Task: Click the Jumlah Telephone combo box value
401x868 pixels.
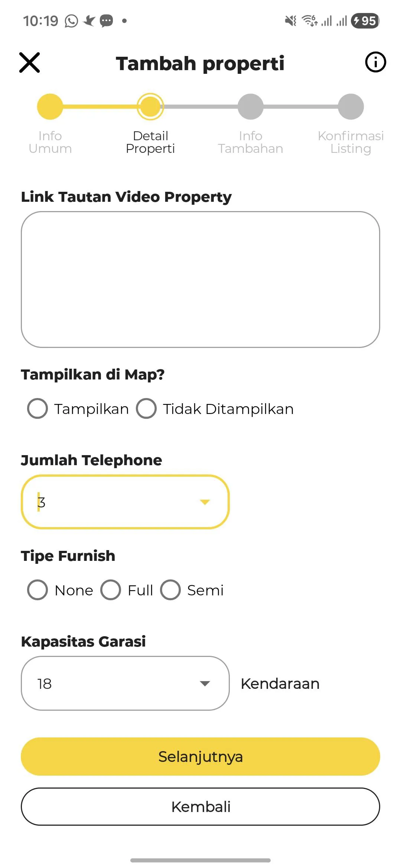Action: [111, 502]
